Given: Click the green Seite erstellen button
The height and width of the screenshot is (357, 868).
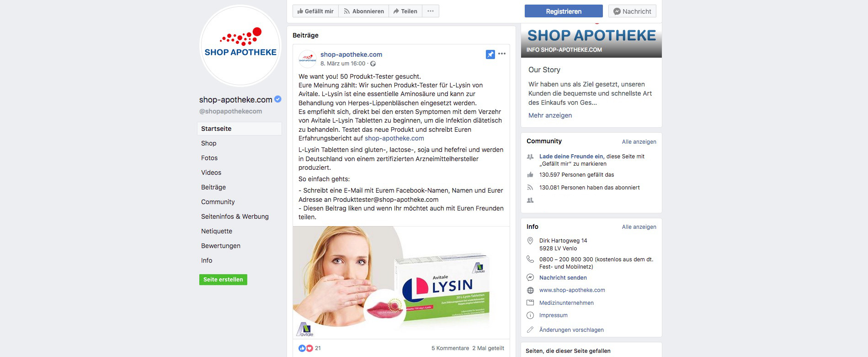Looking at the screenshot, I should pyautogui.click(x=223, y=280).
